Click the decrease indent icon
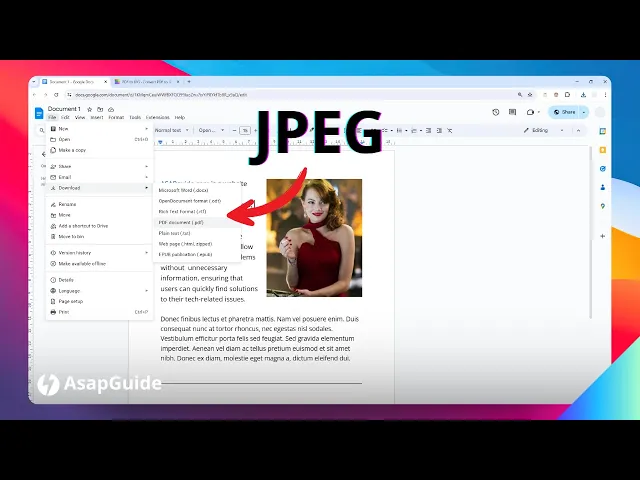The image size is (640, 480). click(x=428, y=131)
